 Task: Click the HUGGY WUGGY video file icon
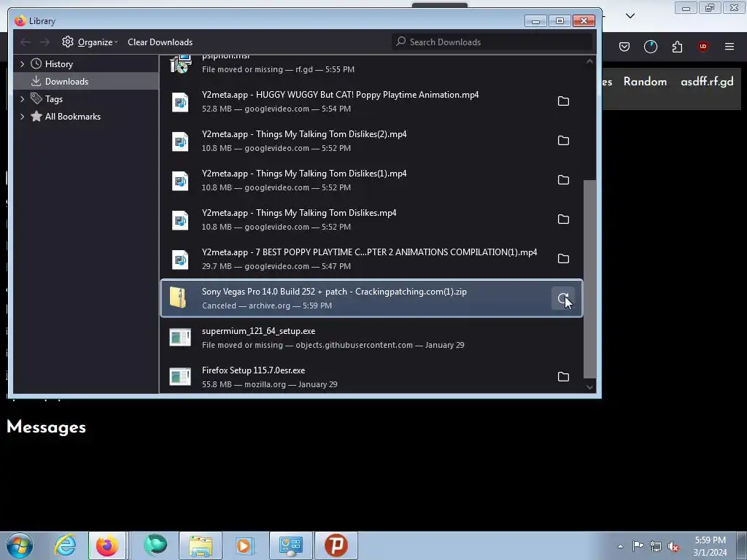click(x=180, y=102)
